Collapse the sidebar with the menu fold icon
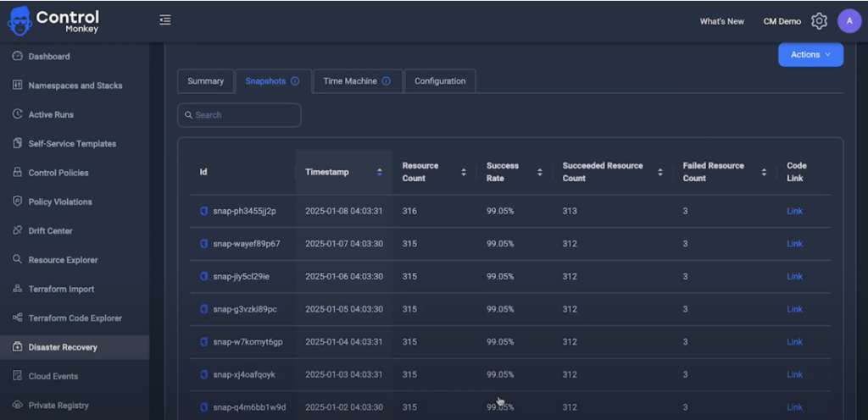 click(x=165, y=20)
